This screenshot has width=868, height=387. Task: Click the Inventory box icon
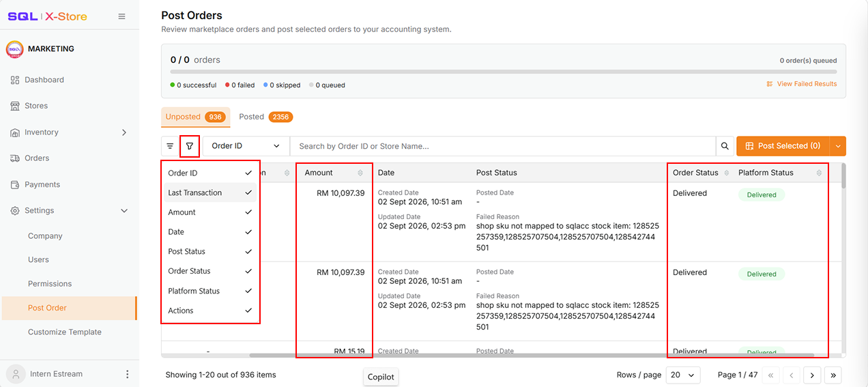pos(15,132)
